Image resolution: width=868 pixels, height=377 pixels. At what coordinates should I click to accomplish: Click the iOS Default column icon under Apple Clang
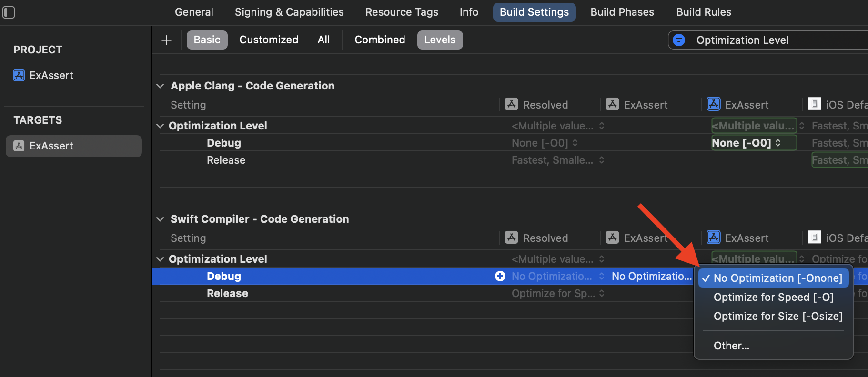tap(815, 104)
